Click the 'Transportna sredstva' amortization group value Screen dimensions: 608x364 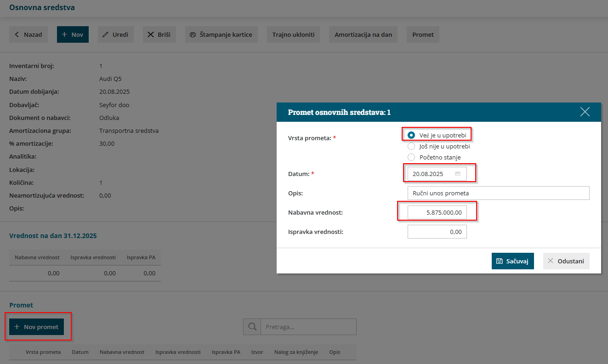(x=129, y=131)
